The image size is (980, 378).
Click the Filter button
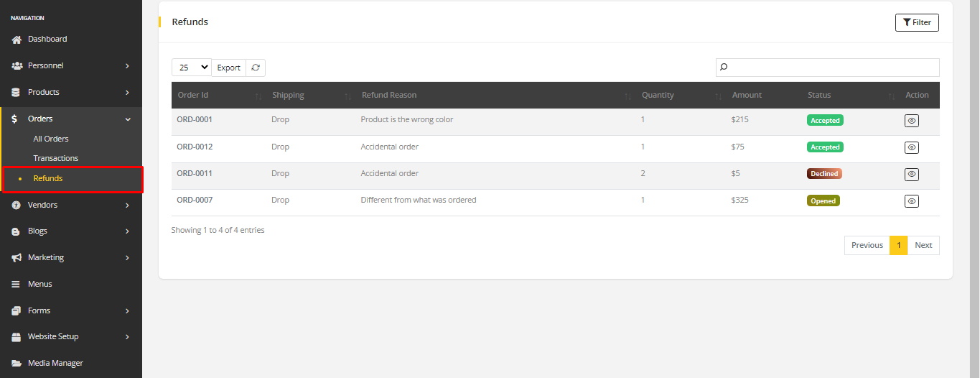click(917, 22)
